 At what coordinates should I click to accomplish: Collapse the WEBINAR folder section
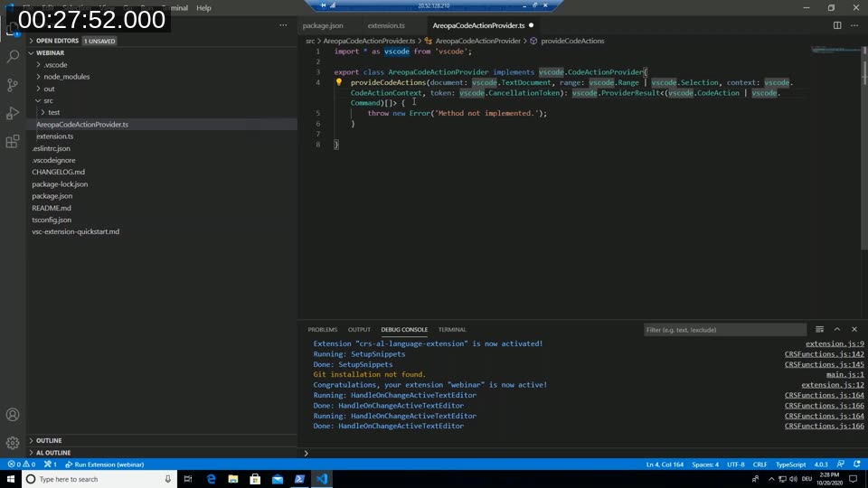[50, 53]
